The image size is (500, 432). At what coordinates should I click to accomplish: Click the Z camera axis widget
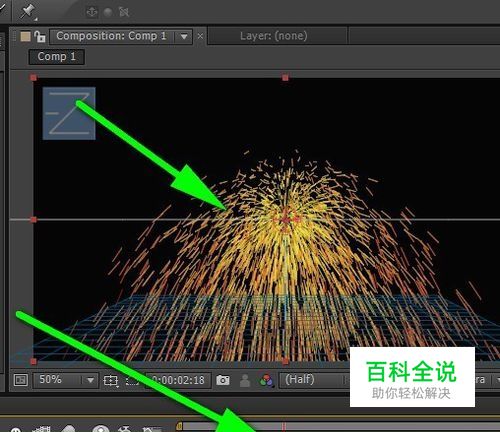69,113
